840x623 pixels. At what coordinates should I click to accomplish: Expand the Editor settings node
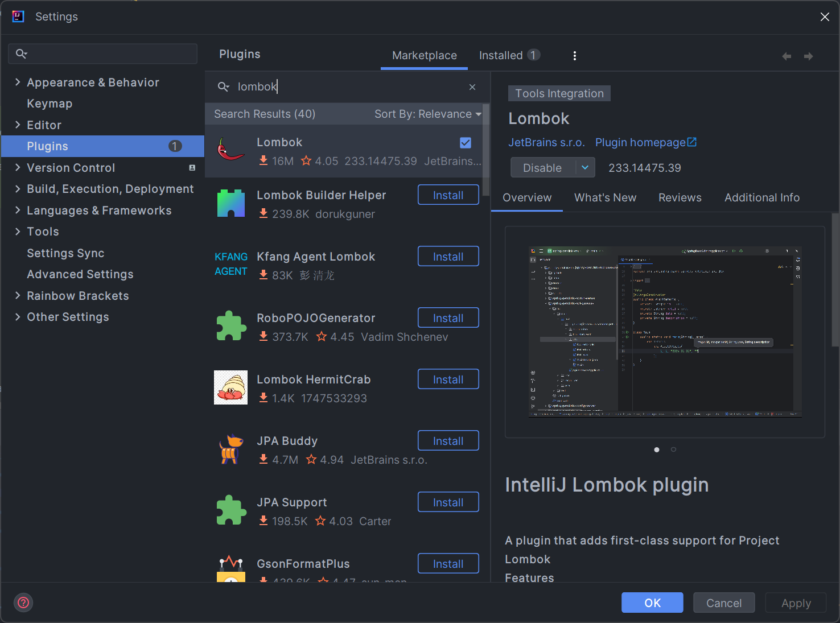tap(18, 125)
